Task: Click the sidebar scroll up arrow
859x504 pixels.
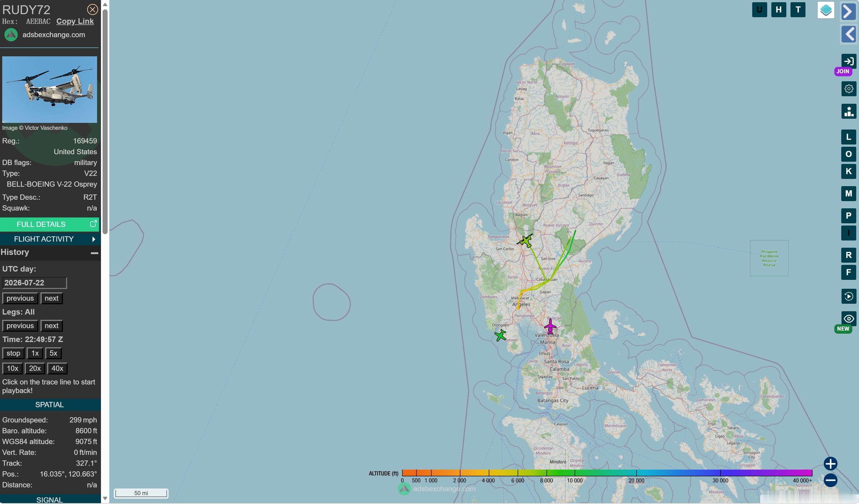Action: [105, 4]
